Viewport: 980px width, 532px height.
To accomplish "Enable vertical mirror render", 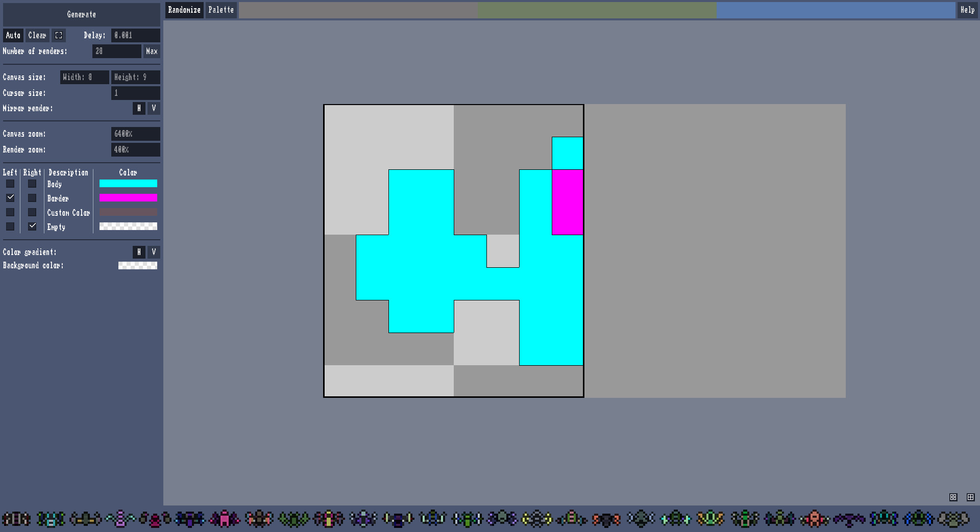I will tap(154, 108).
